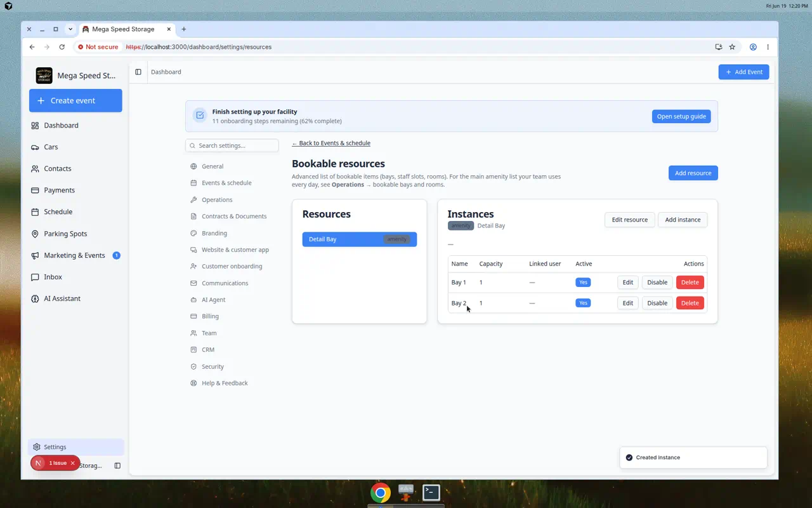
Task: Click the Yes active badge for Bay 1
Action: (x=583, y=283)
